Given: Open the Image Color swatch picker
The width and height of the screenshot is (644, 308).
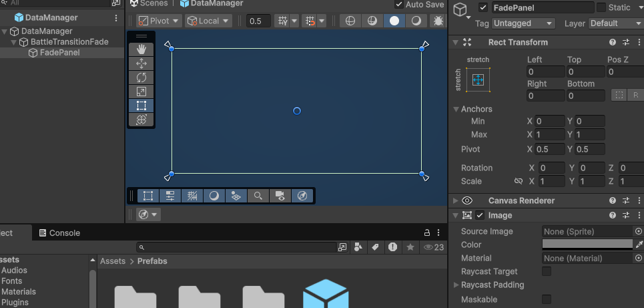Looking at the screenshot, I should [x=587, y=245].
